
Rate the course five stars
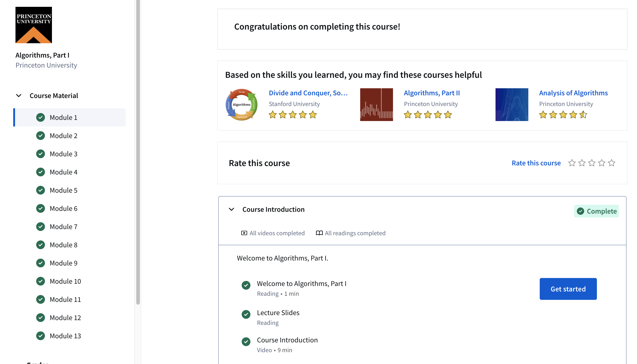pyautogui.click(x=611, y=163)
